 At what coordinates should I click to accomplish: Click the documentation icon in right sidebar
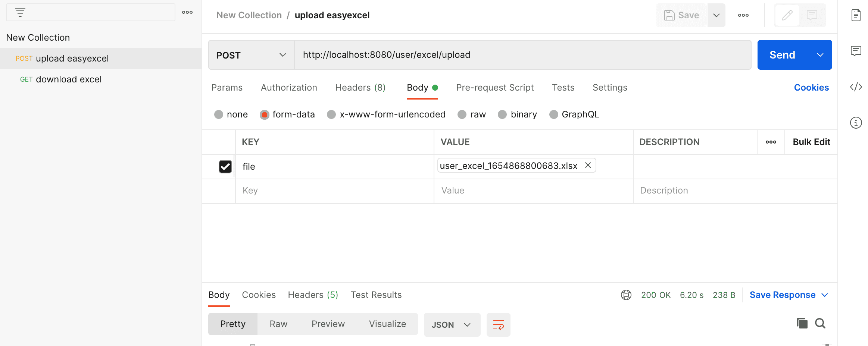(856, 15)
